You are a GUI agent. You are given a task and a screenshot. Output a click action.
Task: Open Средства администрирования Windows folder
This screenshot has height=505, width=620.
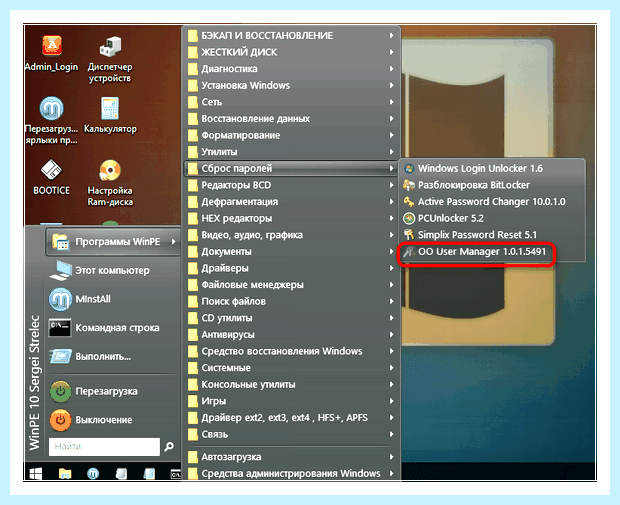tap(291, 473)
